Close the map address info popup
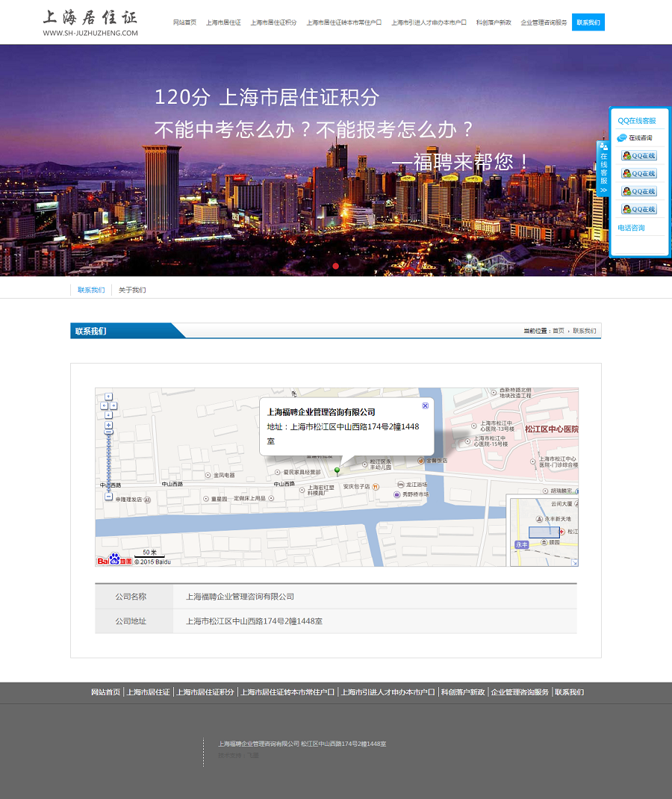Image resolution: width=672 pixels, height=799 pixels. pyautogui.click(x=425, y=405)
